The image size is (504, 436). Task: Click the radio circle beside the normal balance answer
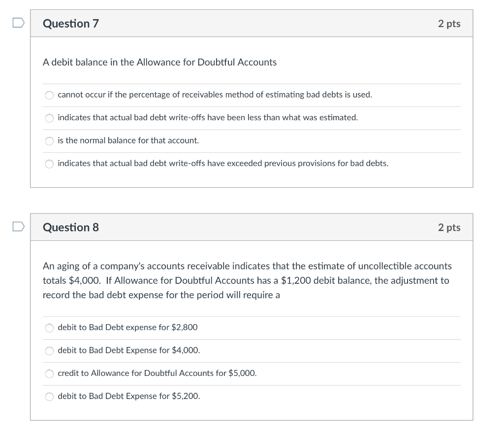coord(49,141)
